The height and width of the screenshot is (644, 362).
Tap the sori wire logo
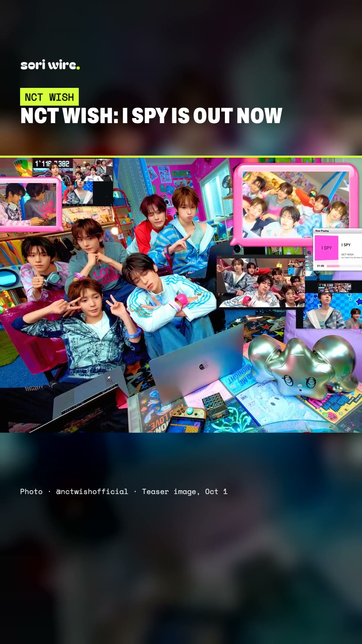tap(50, 65)
